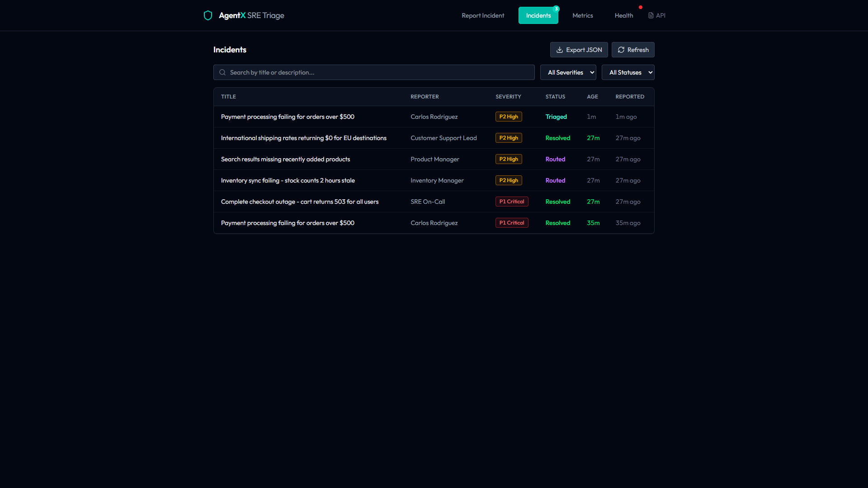
Task: Click the magnifying glass search icon
Action: (222, 72)
